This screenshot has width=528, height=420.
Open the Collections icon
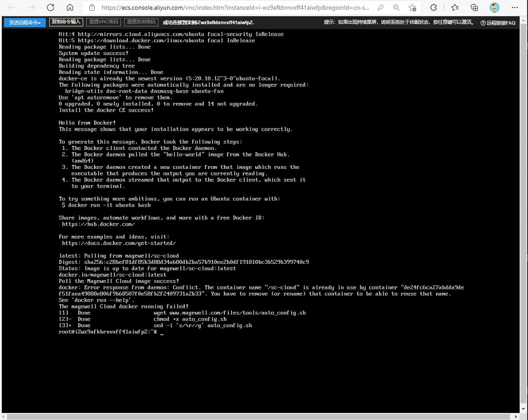pyautogui.click(x=474, y=7)
